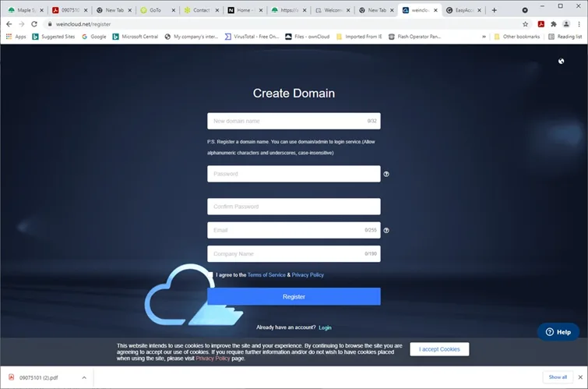Click the Email input field

coord(294,230)
